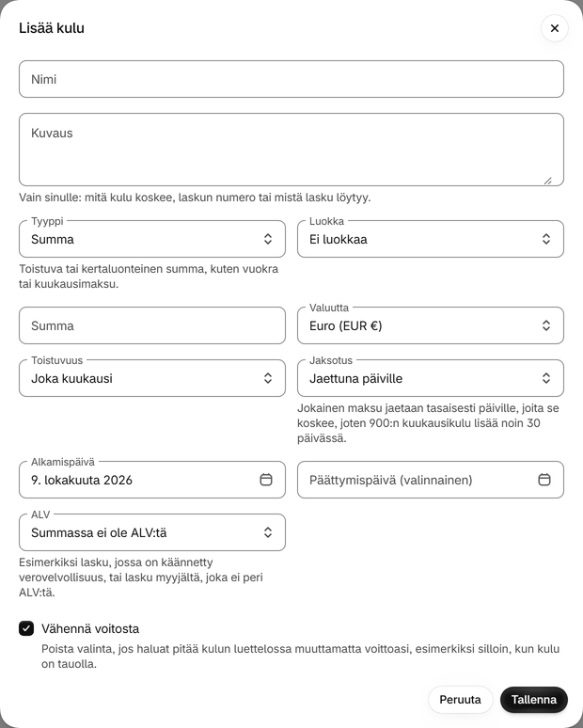
Task: Click the Valuutta up-down chevron icon
Action: (546, 325)
